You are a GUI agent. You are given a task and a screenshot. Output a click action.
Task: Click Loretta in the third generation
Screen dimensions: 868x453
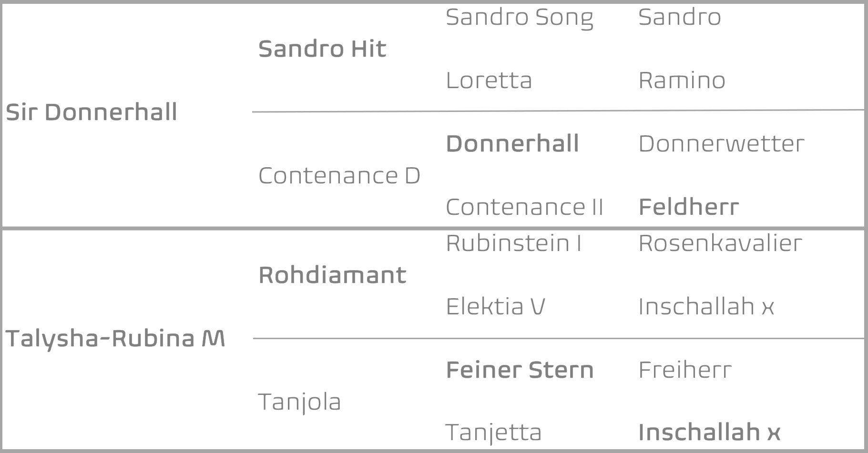[x=489, y=80]
